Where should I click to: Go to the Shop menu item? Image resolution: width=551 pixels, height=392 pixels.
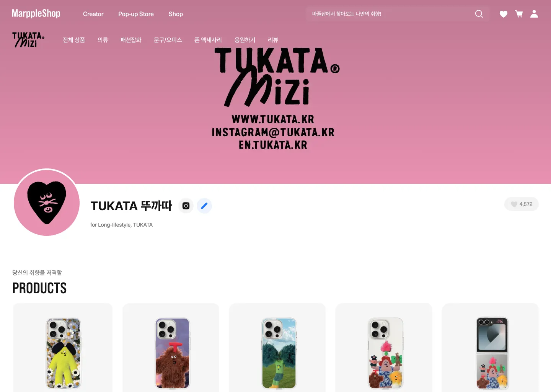(176, 14)
